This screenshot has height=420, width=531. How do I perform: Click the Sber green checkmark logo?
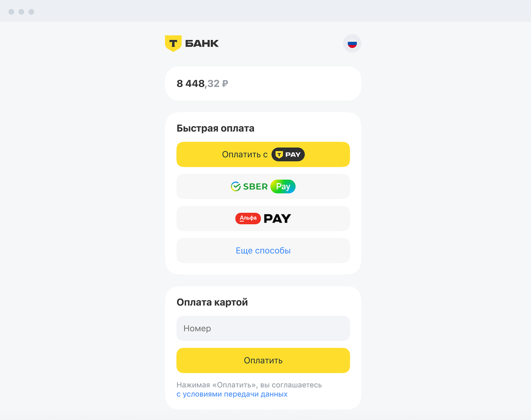tap(236, 186)
